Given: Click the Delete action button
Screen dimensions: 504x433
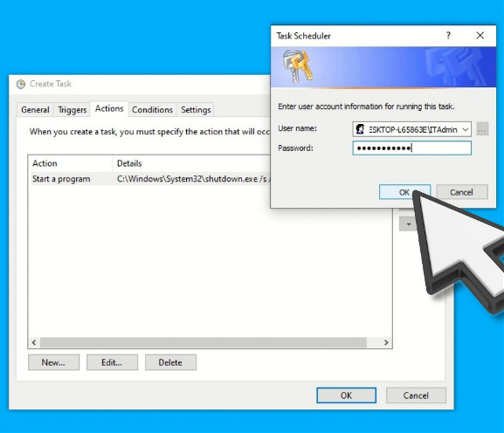Looking at the screenshot, I should point(170,362).
